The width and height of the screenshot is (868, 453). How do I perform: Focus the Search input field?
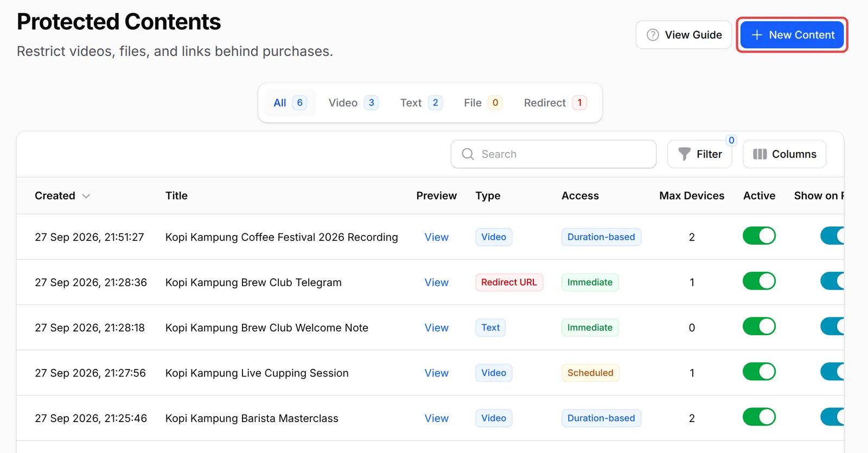[553, 154]
